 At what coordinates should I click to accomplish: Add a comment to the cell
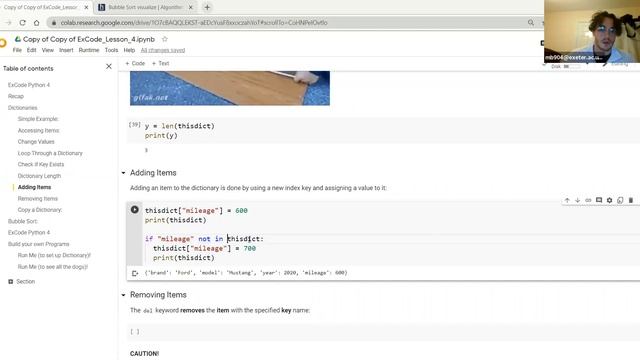coord(599,200)
